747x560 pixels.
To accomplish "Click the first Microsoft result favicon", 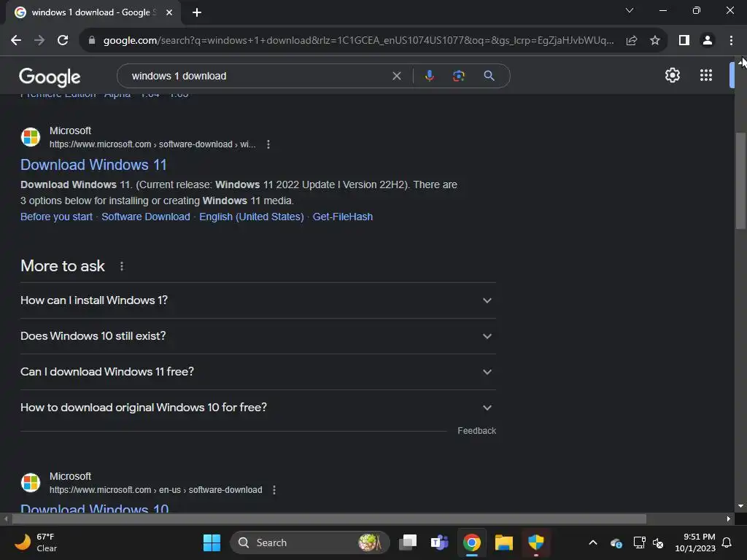I will [31, 137].
